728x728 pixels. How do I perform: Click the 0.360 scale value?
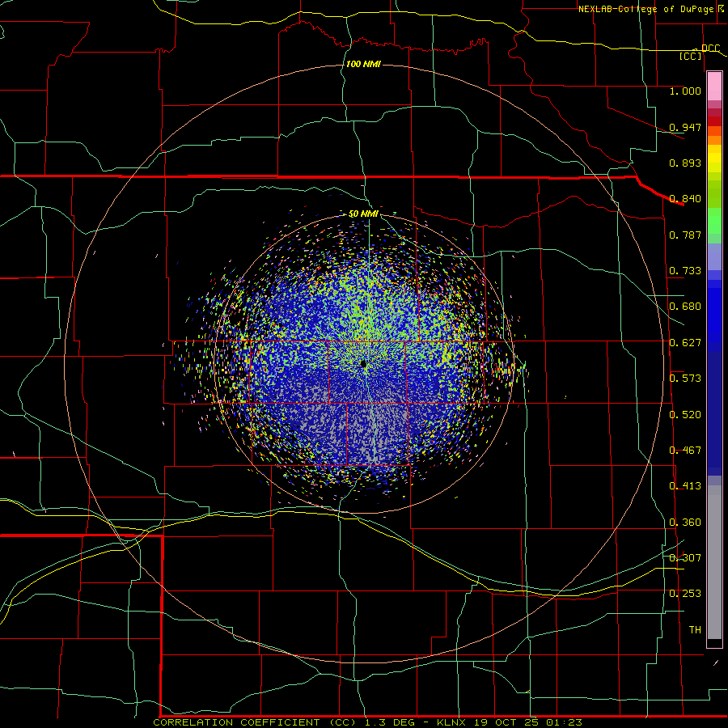(x=685, y=523)
